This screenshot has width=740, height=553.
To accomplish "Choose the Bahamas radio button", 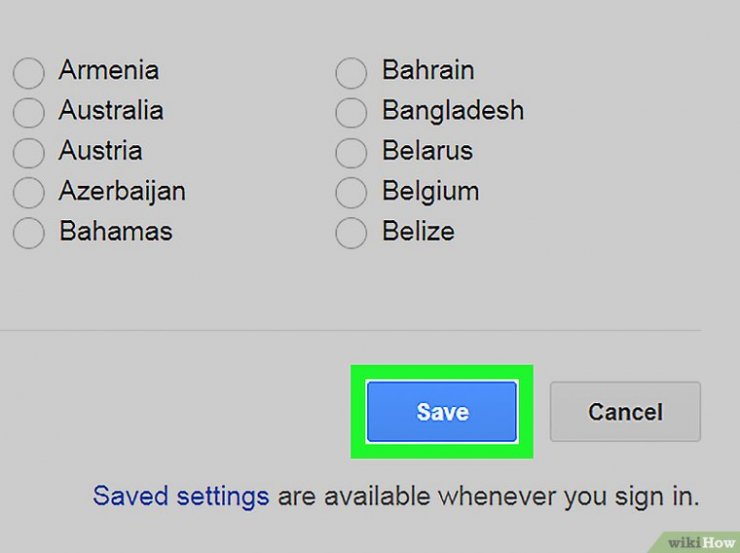I will point(29,233).
